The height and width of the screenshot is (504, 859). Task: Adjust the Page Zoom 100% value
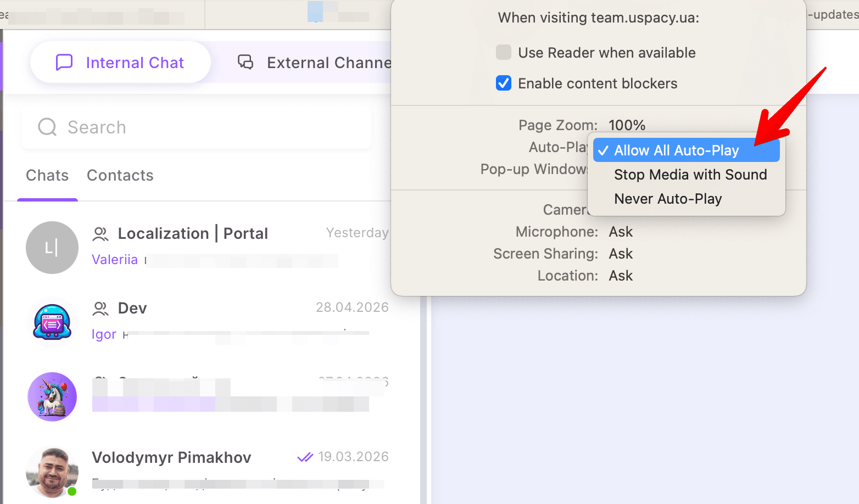[x=627, y=125]
